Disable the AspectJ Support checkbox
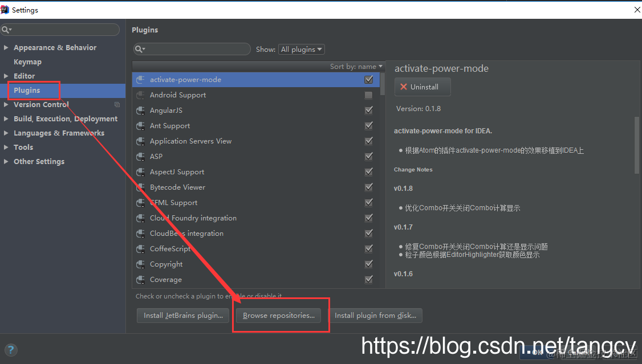 368,172
